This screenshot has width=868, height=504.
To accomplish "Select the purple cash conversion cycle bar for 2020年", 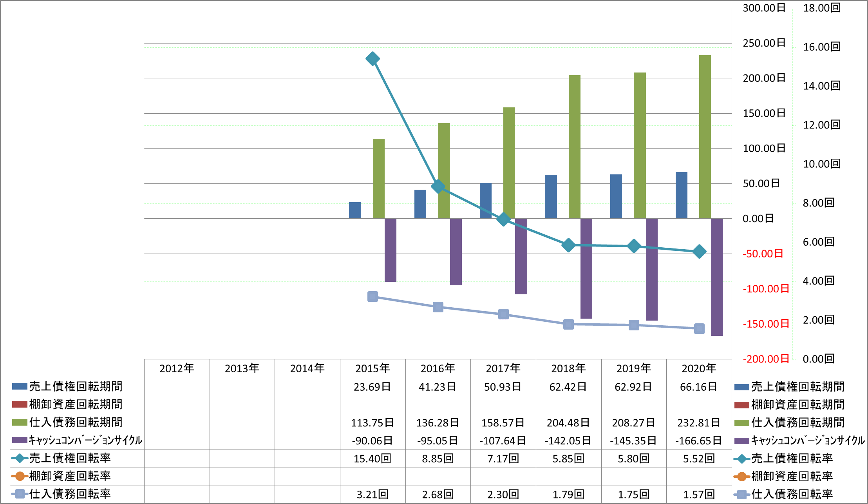I will click(x=717, y=277).
